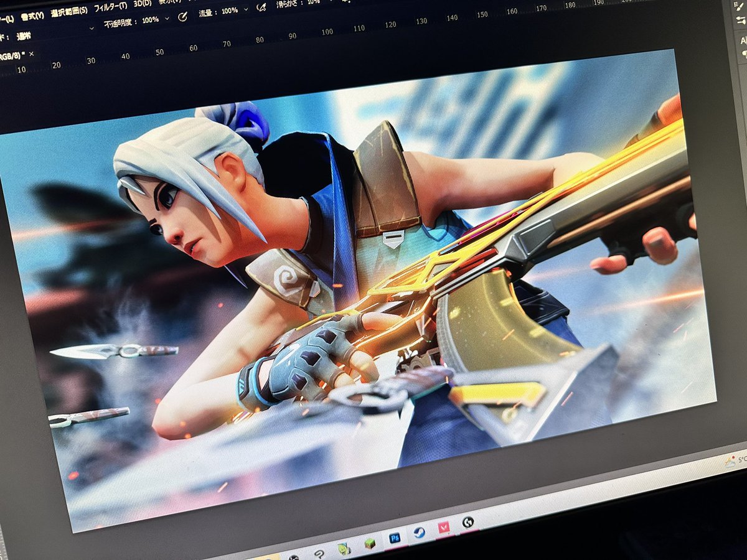The image size is (747, 560).
Task: Toggle pressure for opacity icon
Action: [x=182, y=17]
